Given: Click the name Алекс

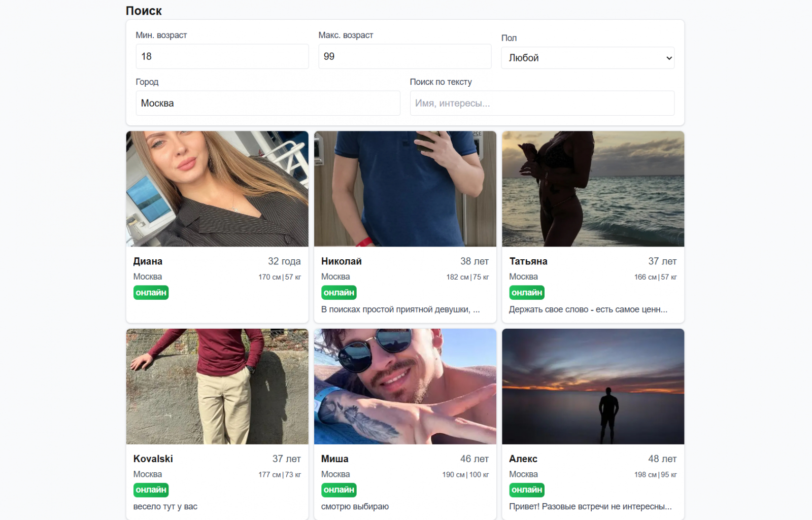Looking at the screenshot, I should (x=523, y=459).
